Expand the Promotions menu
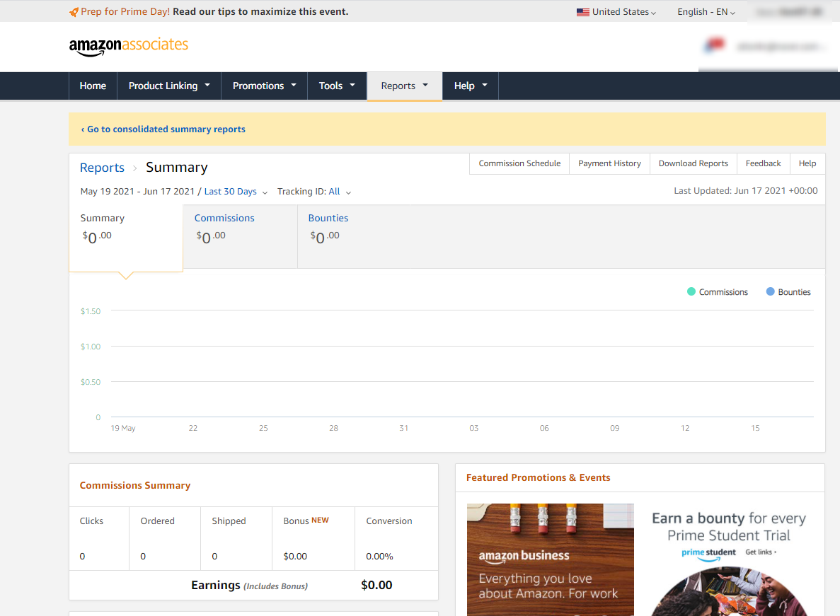 [x=264, y=86]
